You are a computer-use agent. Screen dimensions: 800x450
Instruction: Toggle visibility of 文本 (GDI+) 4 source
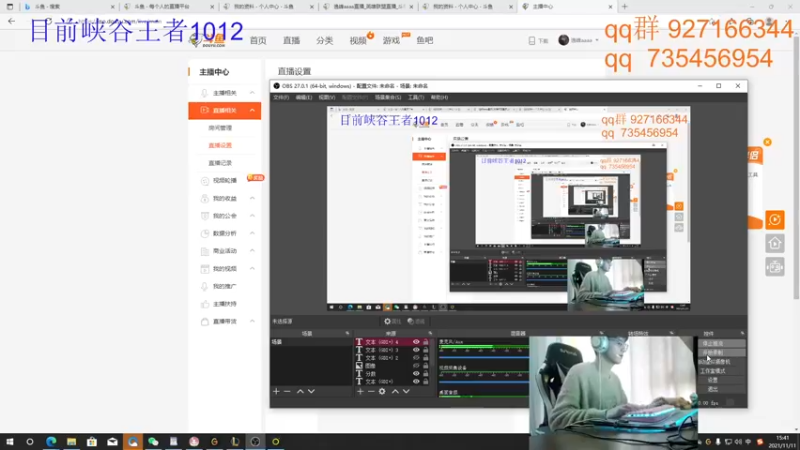(x=416, y=342)
